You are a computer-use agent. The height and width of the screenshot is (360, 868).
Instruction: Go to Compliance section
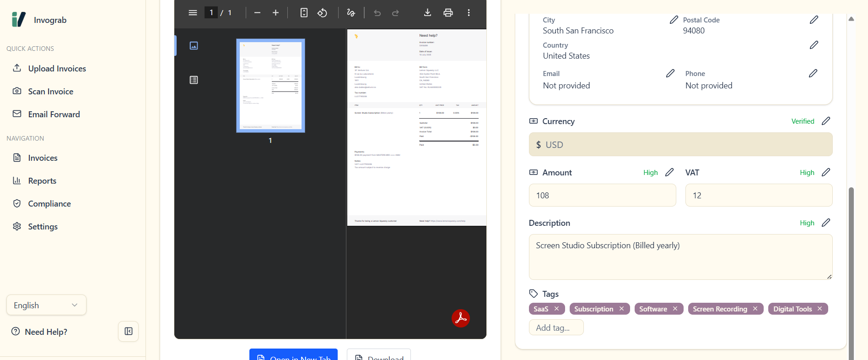click(49, 204)
